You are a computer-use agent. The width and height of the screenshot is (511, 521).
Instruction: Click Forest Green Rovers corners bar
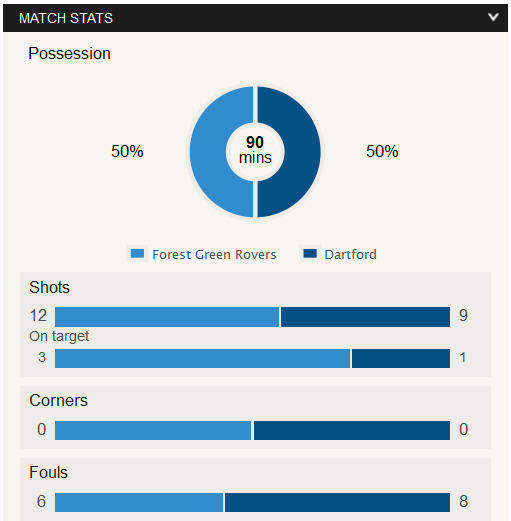coord(153,430)
